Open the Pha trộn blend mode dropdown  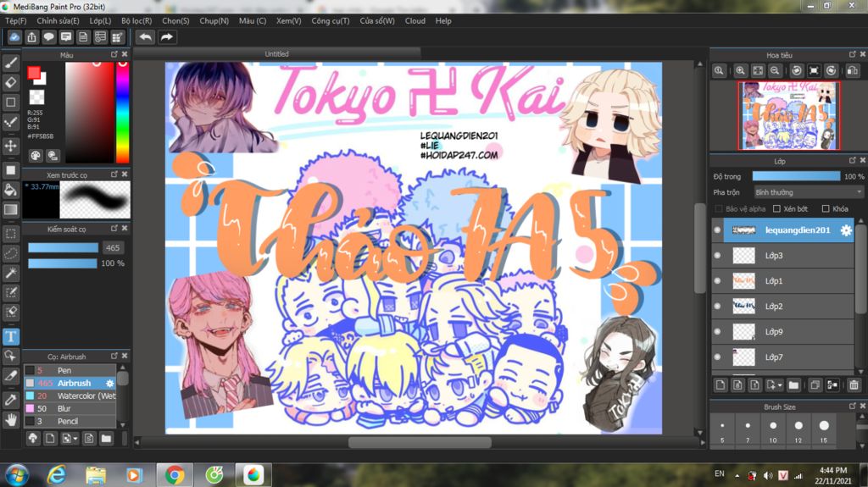(808, 192)
